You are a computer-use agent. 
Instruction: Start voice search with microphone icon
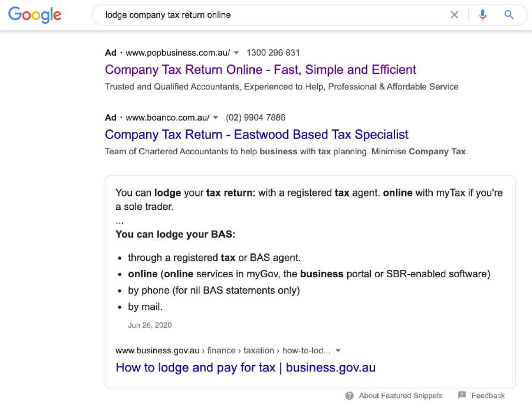pyautogui.click(x=483, y=15)
